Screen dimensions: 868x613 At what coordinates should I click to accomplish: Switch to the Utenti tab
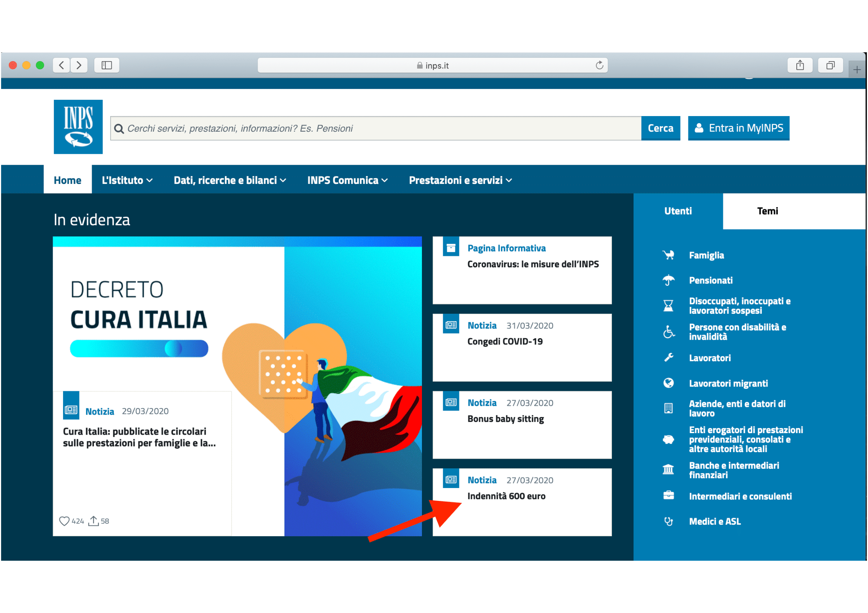(x=678, y=211)
